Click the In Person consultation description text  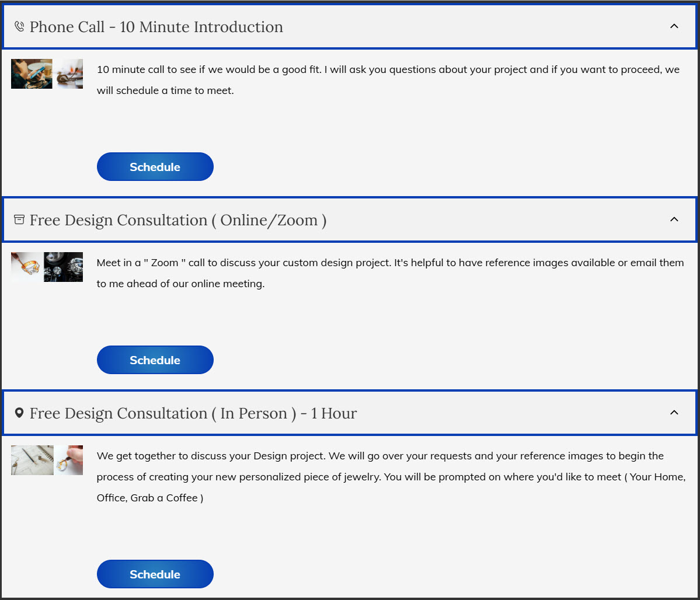(x=389, y=477)
